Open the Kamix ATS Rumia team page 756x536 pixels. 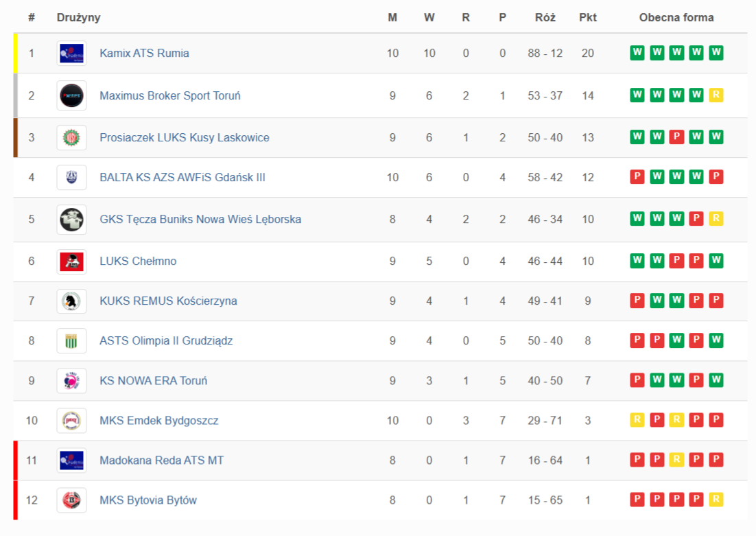144,54
